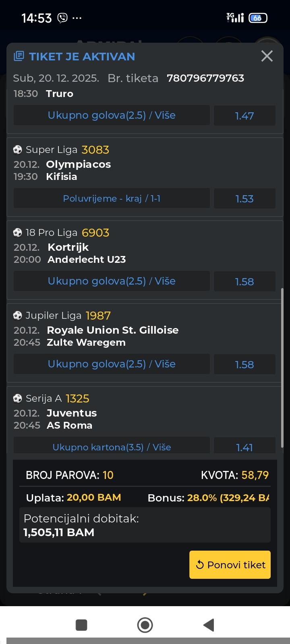
Task: Open recent apps with the square button
Action: [81, 625]
